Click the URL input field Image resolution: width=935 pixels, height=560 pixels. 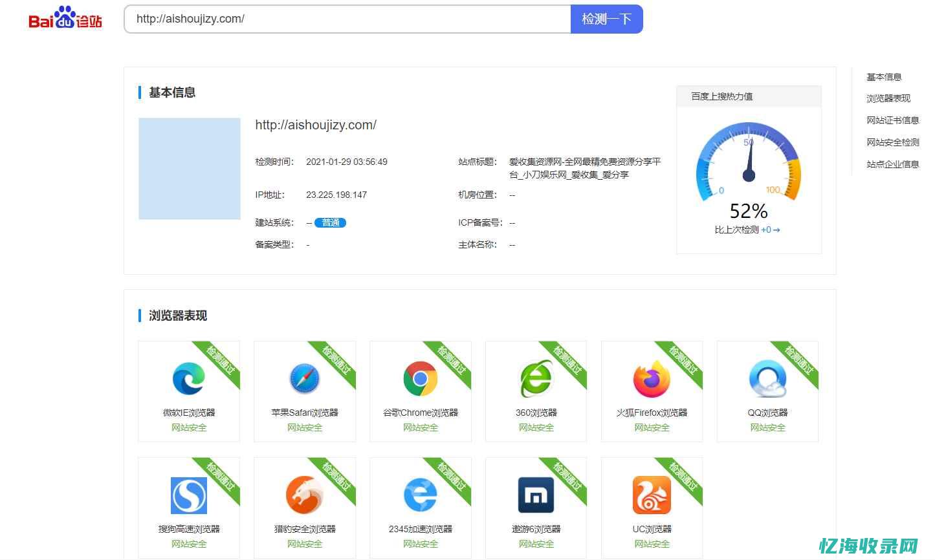[x=347, y=19]
